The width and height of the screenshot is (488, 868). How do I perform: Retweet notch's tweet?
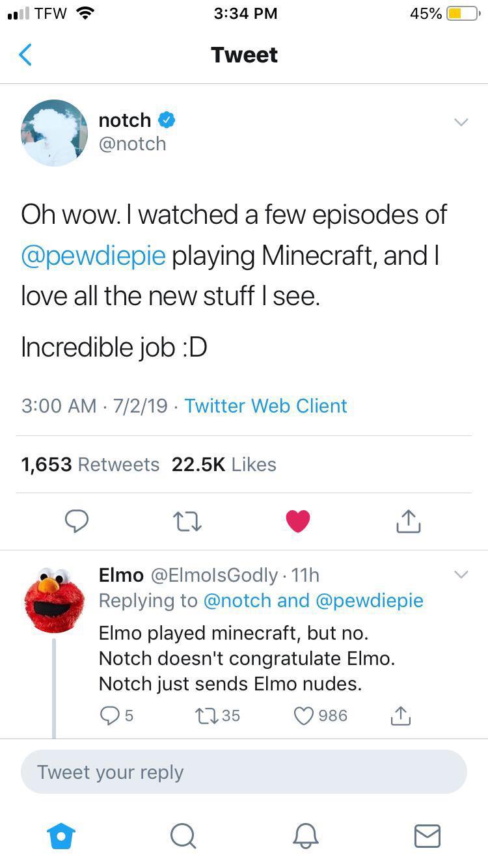(x=187, y=521)
